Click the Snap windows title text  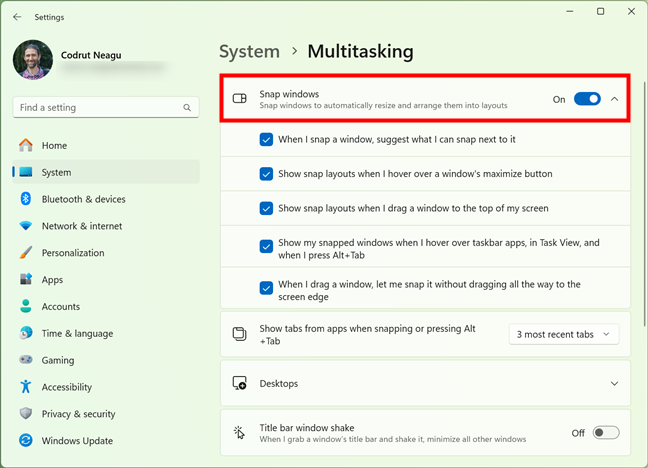(x=289, y=94)
